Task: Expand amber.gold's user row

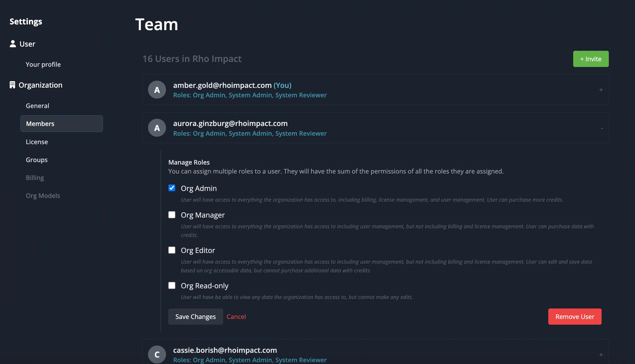Action: 601,90
